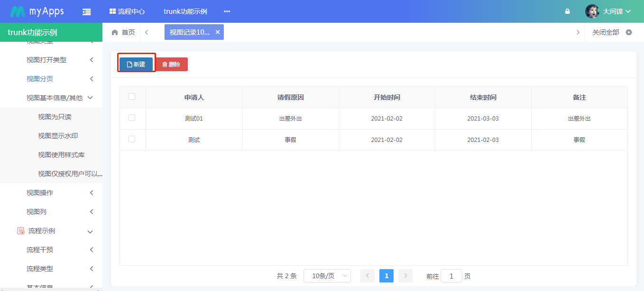
Task: Open 流程中心 in top navigation
Action: coord(127,11)
